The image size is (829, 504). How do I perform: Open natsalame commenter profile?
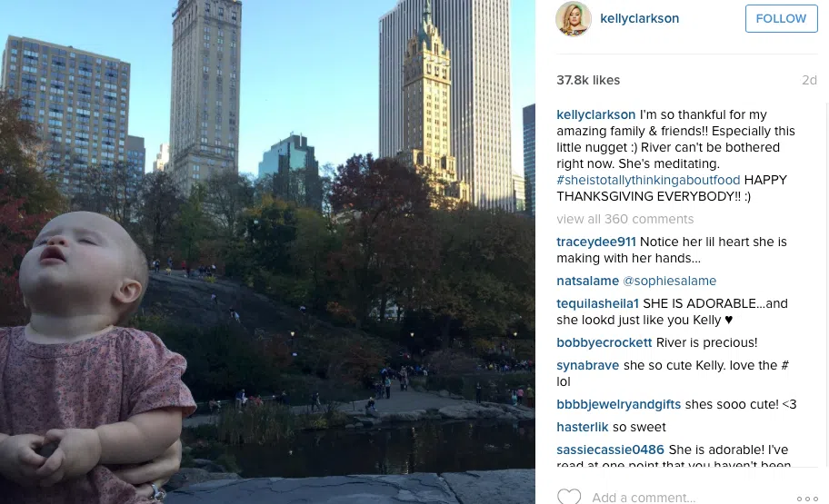point(587,281)
